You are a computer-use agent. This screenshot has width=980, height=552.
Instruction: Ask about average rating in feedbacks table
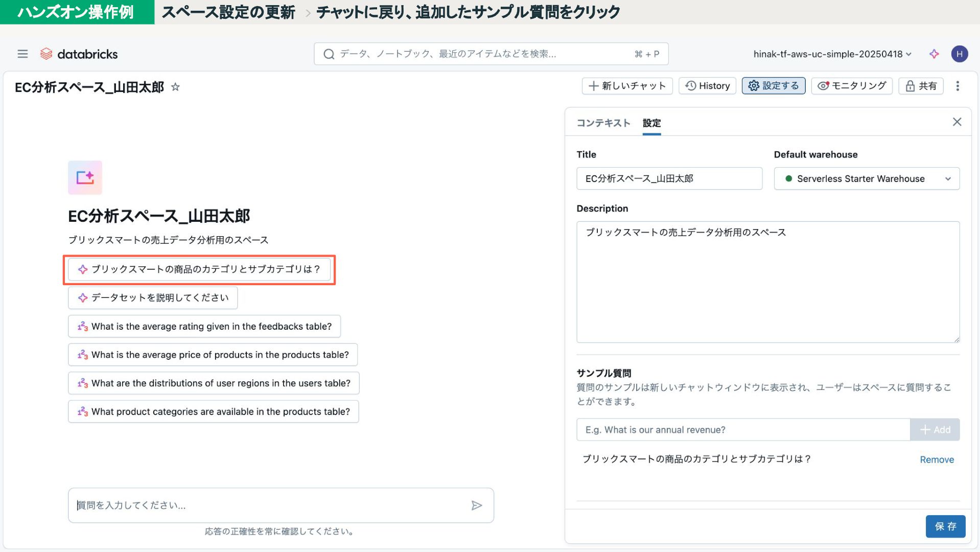click(204, 327)
